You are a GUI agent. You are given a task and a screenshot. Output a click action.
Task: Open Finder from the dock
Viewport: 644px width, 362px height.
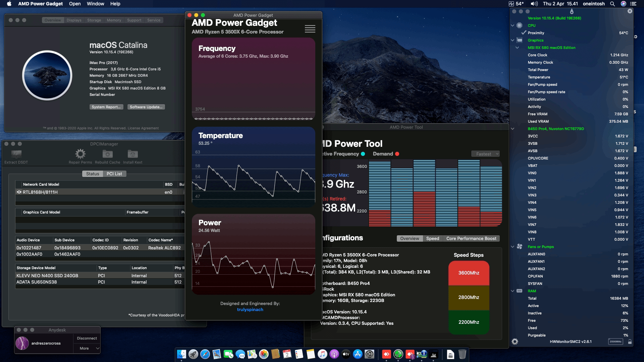(181, 354)
